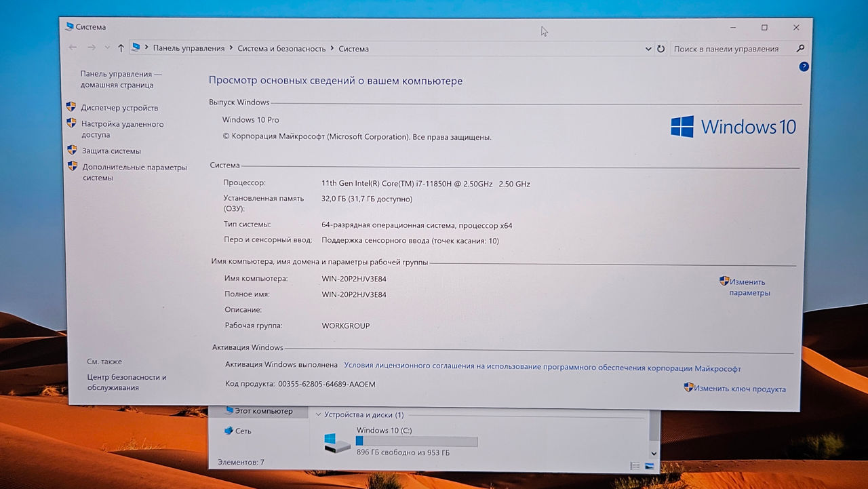
Task: Open 'Защита системы' in sidebar
Action: [111, 151]
